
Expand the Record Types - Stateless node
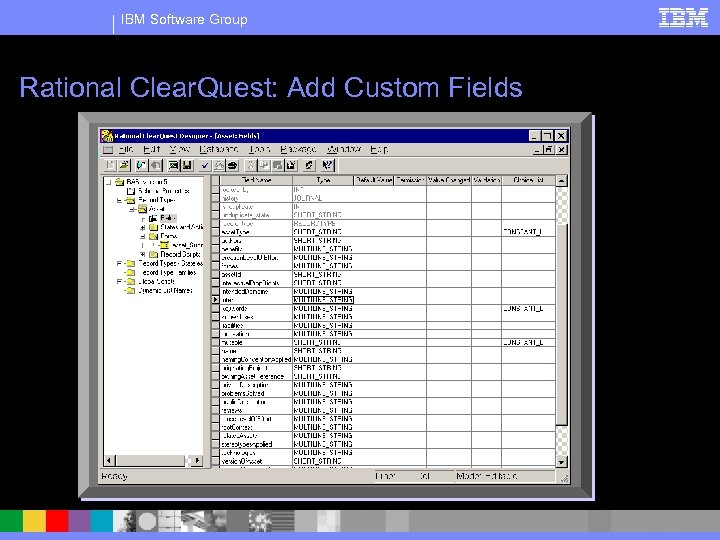click(x=119, y=264)
